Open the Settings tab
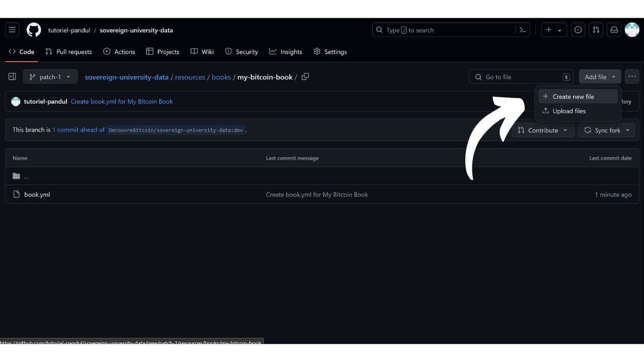Viewport: 644px width, 362px height. [x=330, y=52]
